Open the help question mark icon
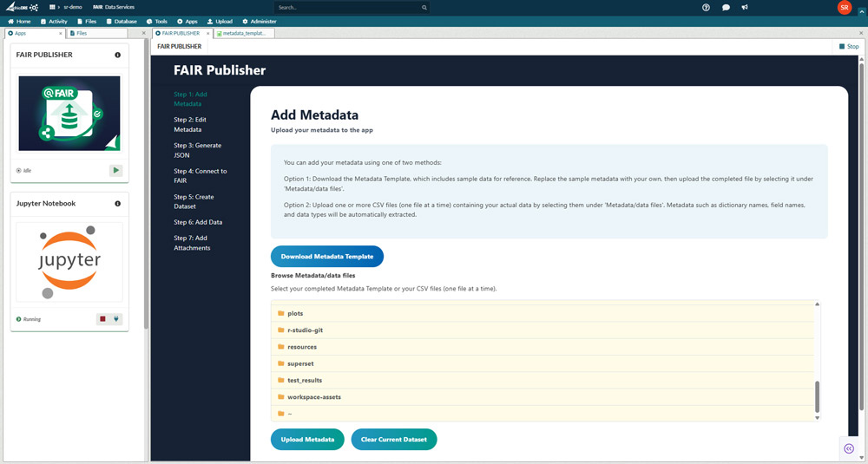The image size is (868, 464). coord(706,8)
